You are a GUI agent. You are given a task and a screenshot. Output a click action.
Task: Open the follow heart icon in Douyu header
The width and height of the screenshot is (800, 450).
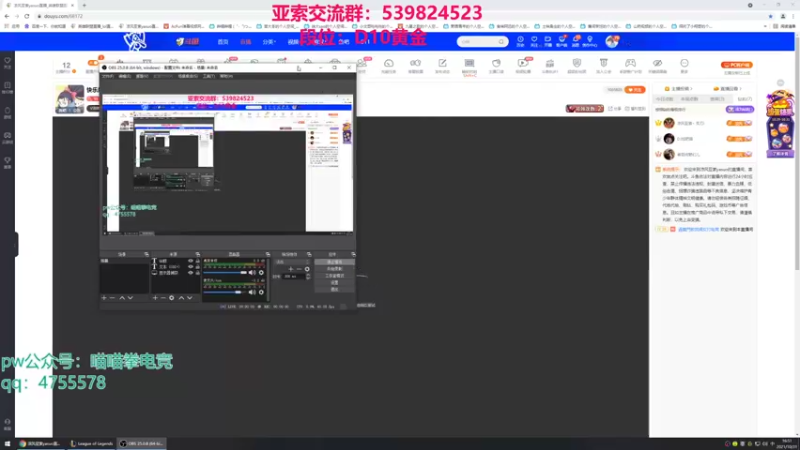pyautogui.click(x=534, y=41)
